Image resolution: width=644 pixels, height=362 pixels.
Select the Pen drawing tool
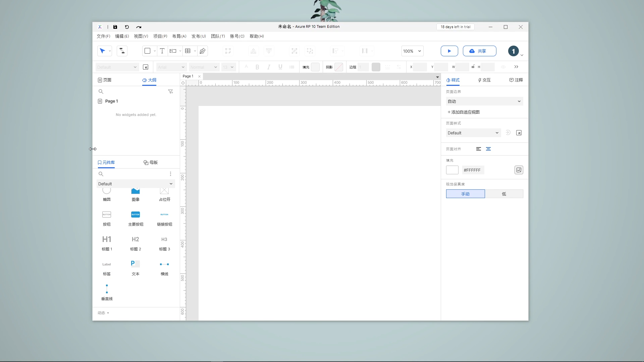click(203, 51)
